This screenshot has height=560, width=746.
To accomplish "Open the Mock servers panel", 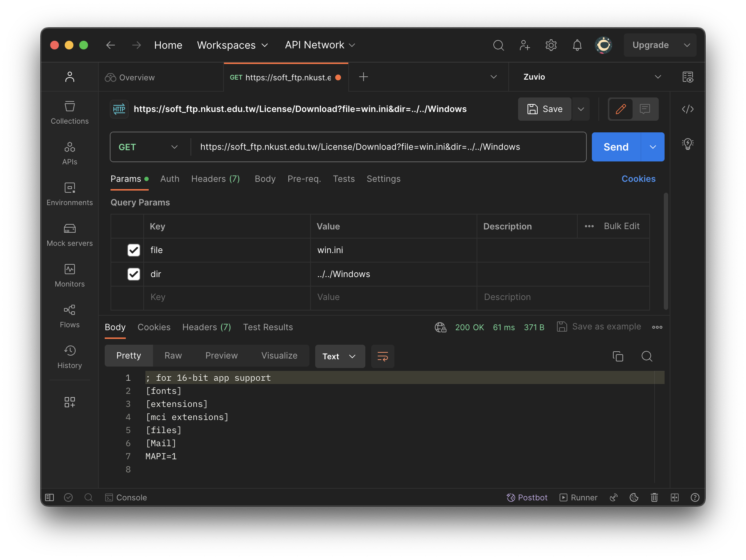I will coord(69,235).
